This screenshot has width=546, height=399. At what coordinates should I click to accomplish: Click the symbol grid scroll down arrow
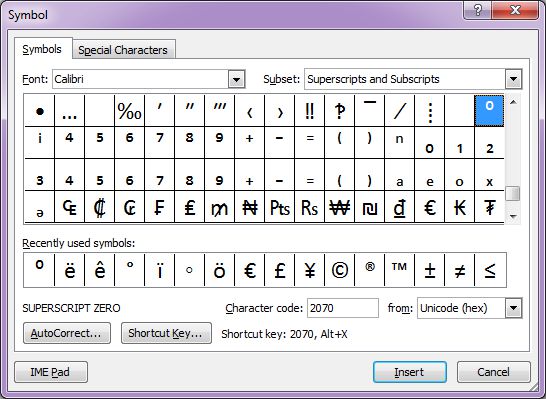(x=513, y=216)
